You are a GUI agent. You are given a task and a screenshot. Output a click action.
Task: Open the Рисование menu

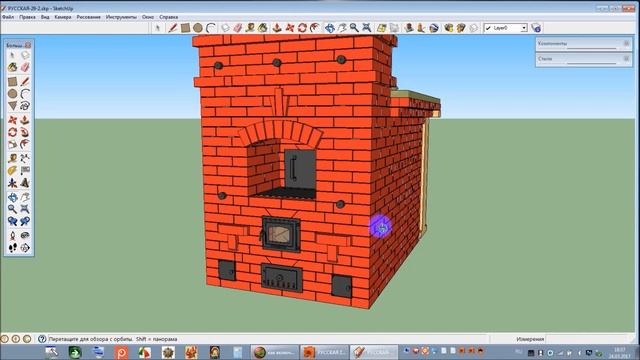89,17
